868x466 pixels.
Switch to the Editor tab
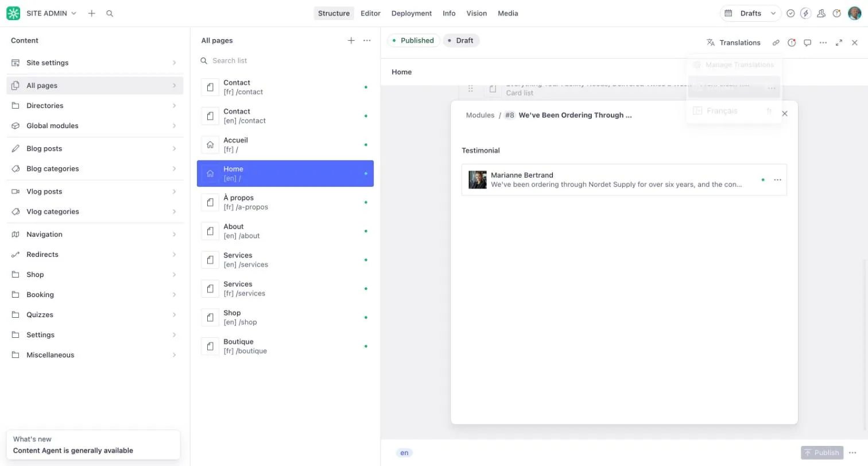click(370, 13)
